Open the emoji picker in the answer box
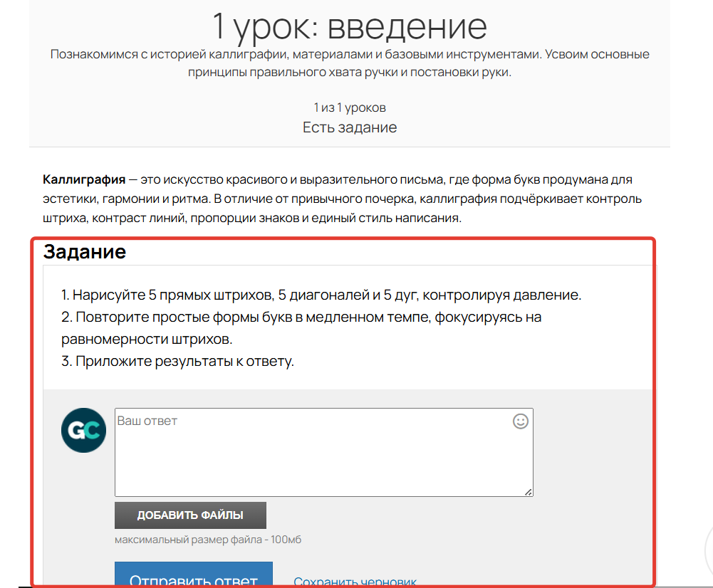Screen dimensions: 713x588 (x=520, y=421)
